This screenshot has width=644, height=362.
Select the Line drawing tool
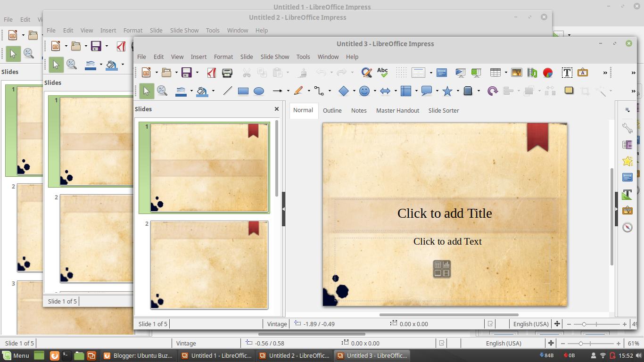[227, 91]
